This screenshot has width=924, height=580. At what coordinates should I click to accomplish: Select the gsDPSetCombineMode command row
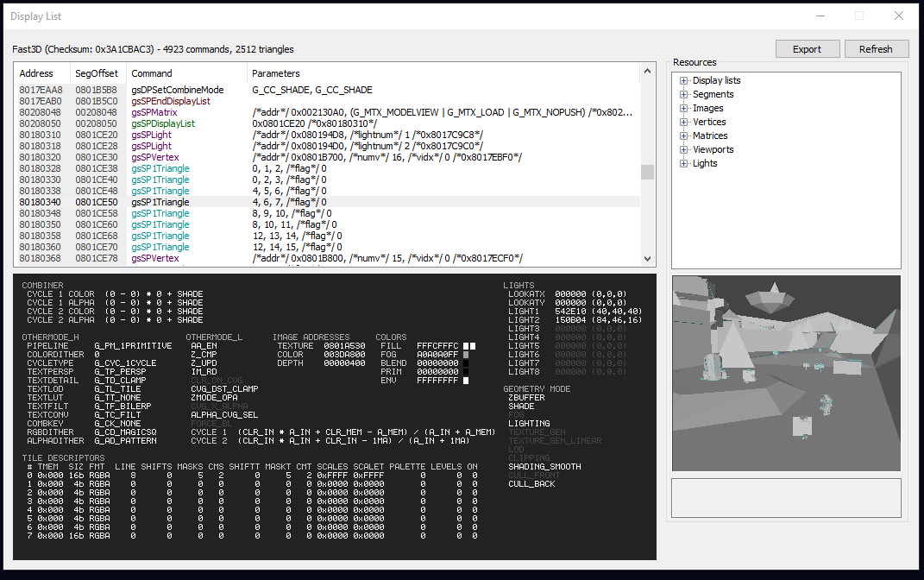177,90
